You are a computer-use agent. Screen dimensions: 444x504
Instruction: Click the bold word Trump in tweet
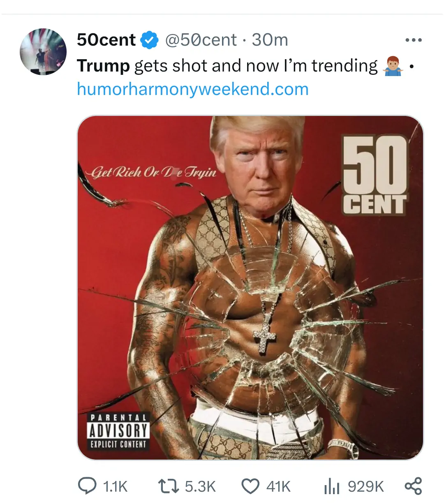(103, 66)
